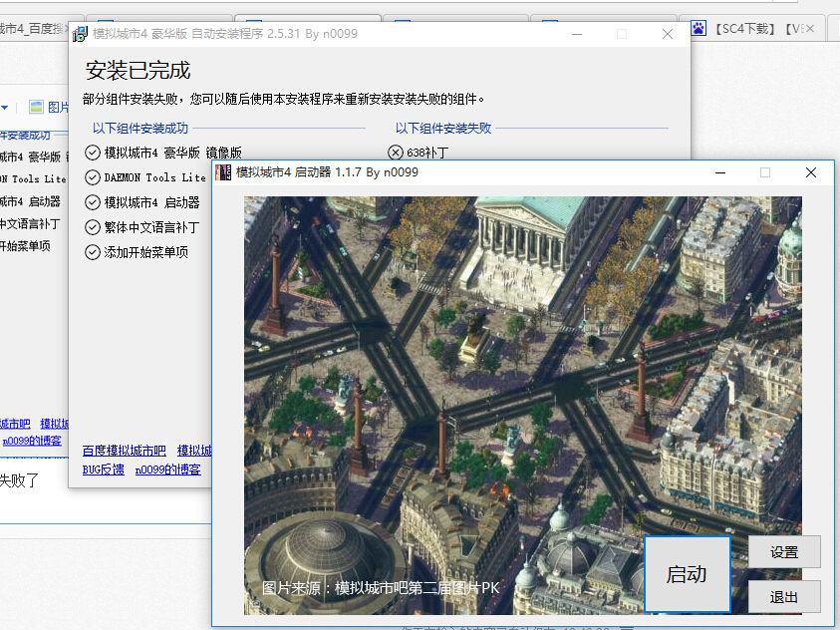This screenshot has width=840, height=630.
Task: Close the 【SC4下载】 browser tab
Action: click(x=808, y=29)
